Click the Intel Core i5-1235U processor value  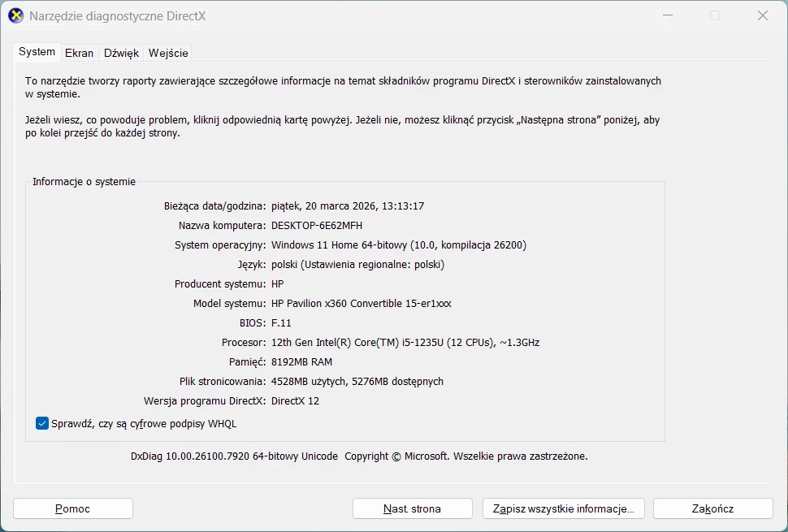pyautogui.click(x=405, y=342)
